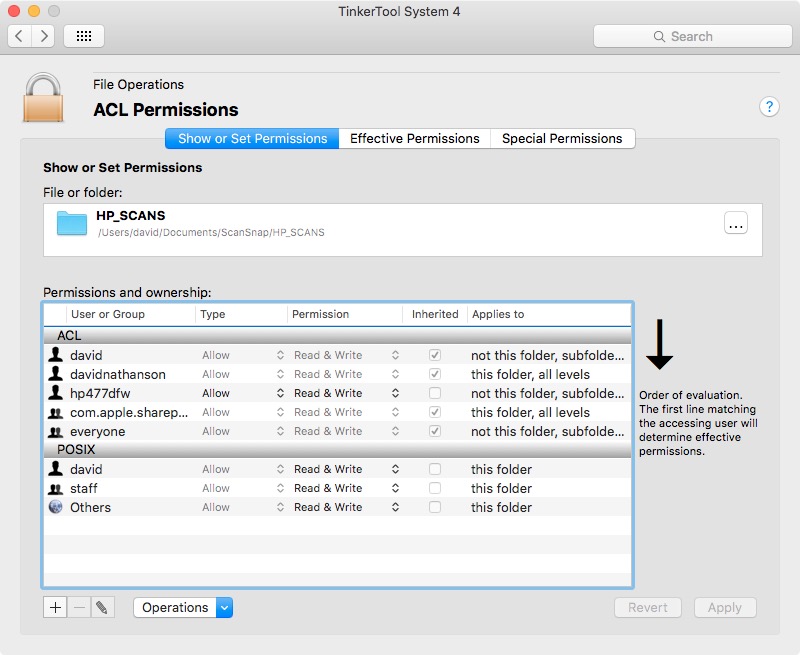Click the magnifier icon in the Search field
Image resolution: width=800 pixels, height=655 pixels.
pyautogui.click(x=659, y=37)
